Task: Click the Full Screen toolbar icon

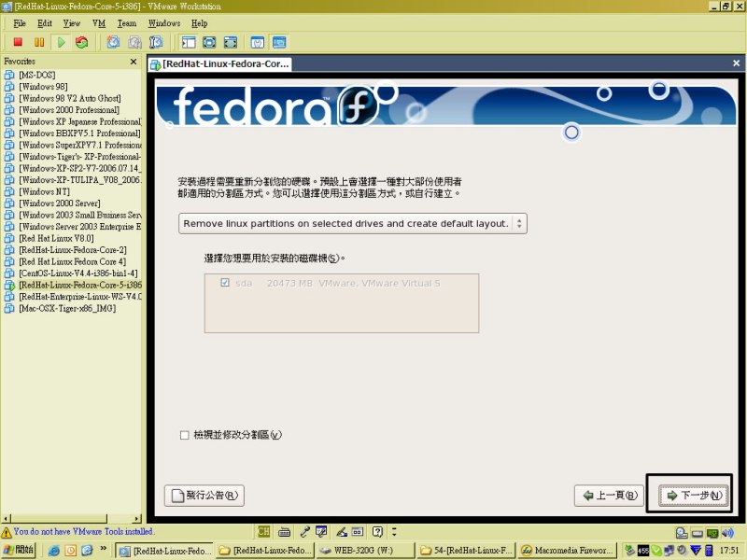Action: pos(209,42)
